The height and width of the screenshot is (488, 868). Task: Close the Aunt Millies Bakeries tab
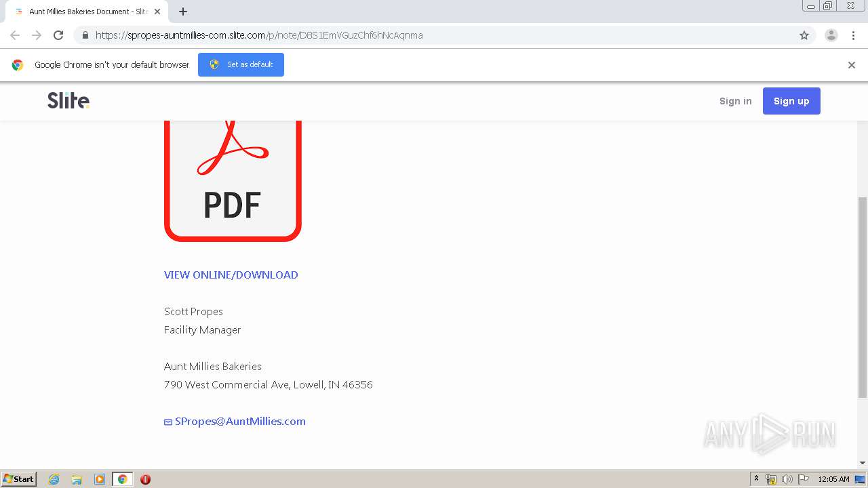[157, 12]
